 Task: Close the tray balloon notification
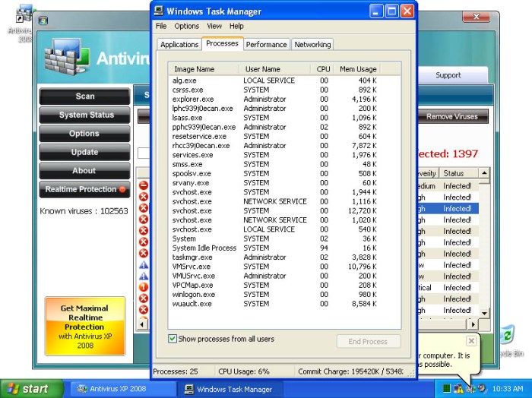pos(471,341)
